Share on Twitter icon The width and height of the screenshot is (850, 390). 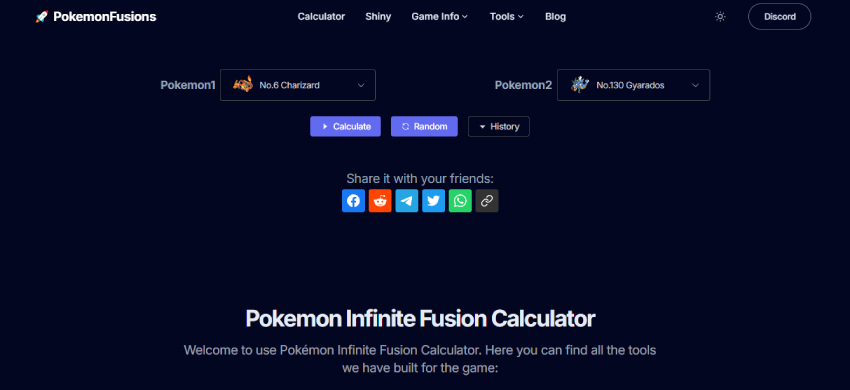click(x=433, y=201)
